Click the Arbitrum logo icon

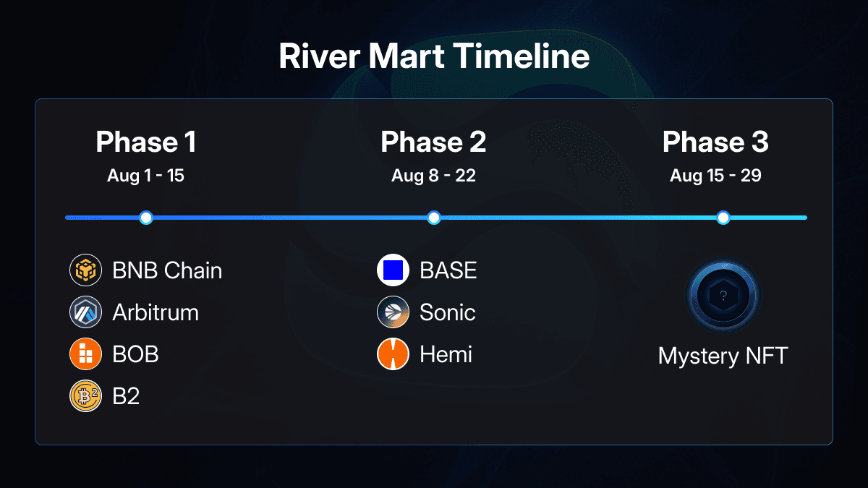[86, 312]
